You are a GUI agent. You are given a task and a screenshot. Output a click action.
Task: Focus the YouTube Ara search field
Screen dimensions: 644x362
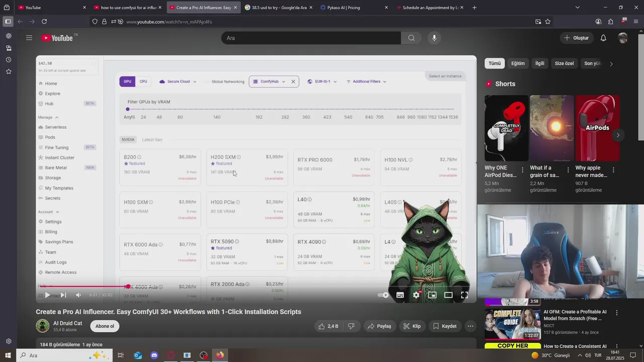click(311, 38)
